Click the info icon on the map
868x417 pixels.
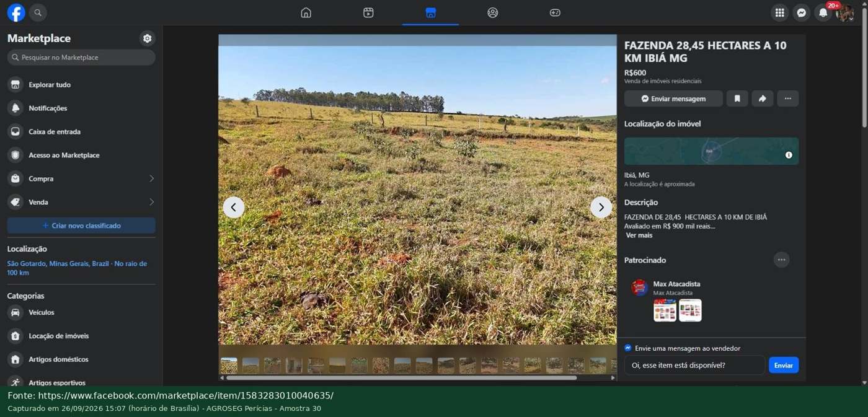coord(789,155)
